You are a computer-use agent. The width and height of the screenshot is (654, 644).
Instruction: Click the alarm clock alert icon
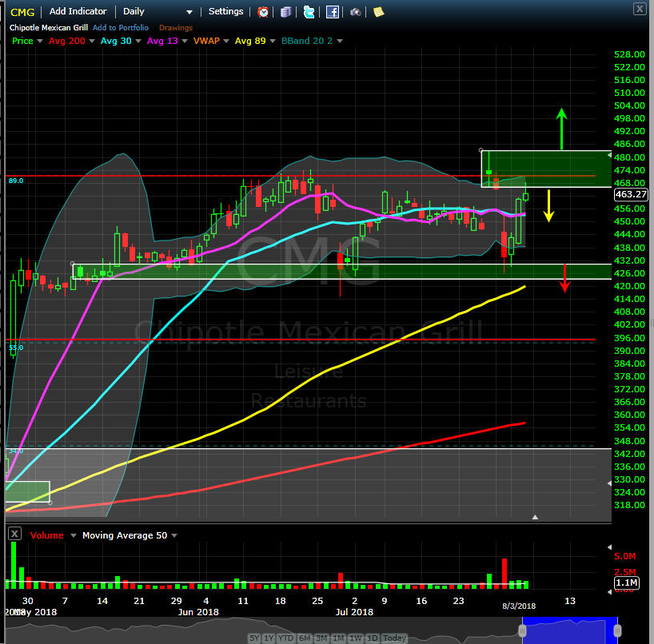(264, 12)
